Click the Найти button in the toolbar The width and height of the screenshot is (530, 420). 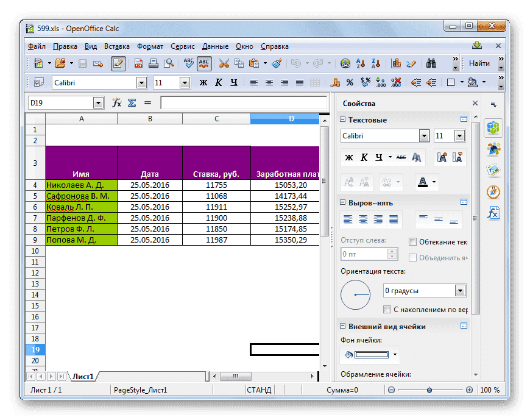(x=480, y=63)
